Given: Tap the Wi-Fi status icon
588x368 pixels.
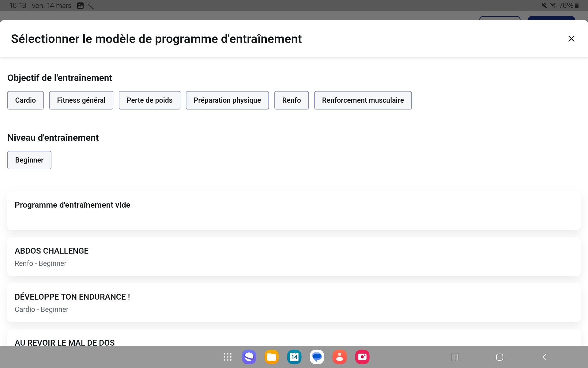Looking at the screenshot, I should 553,6.
